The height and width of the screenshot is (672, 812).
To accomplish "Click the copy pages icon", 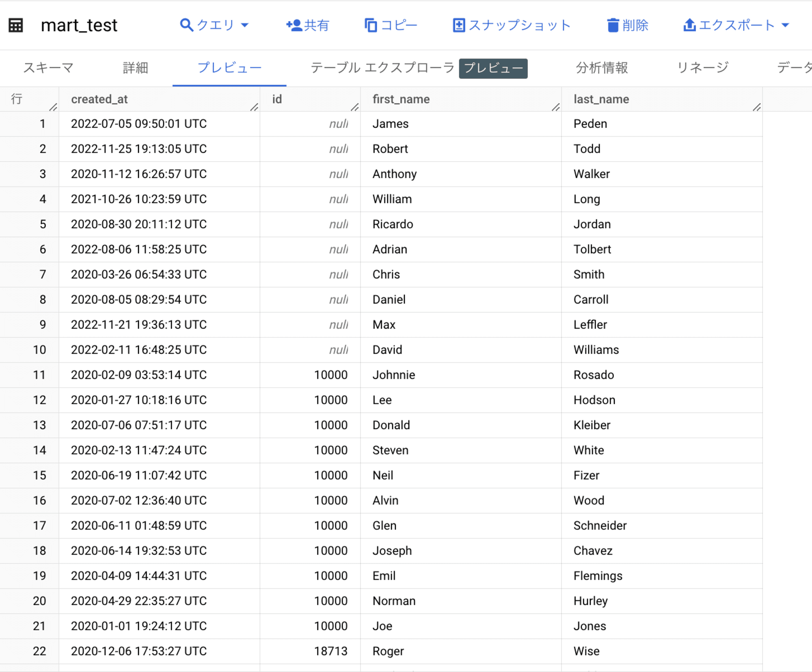I will tap(370, 25).
